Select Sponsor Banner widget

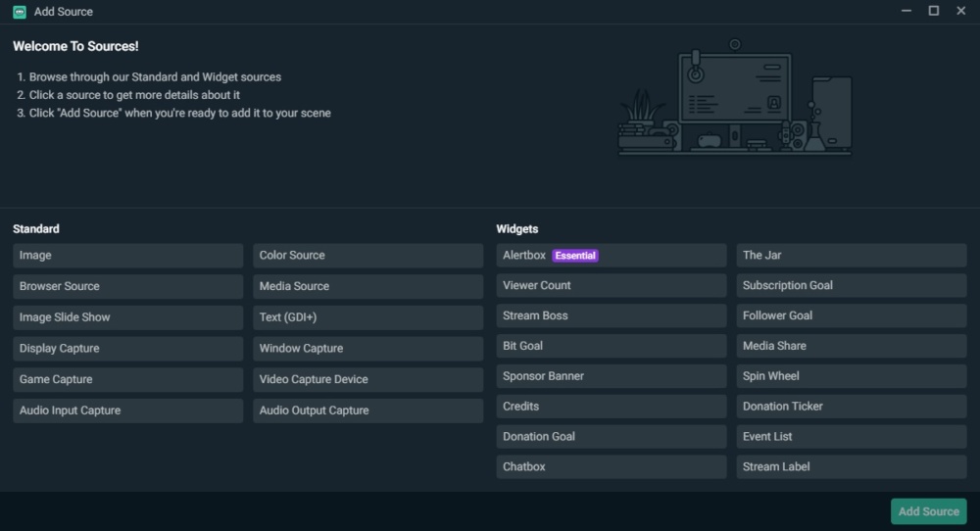(611, 376)
